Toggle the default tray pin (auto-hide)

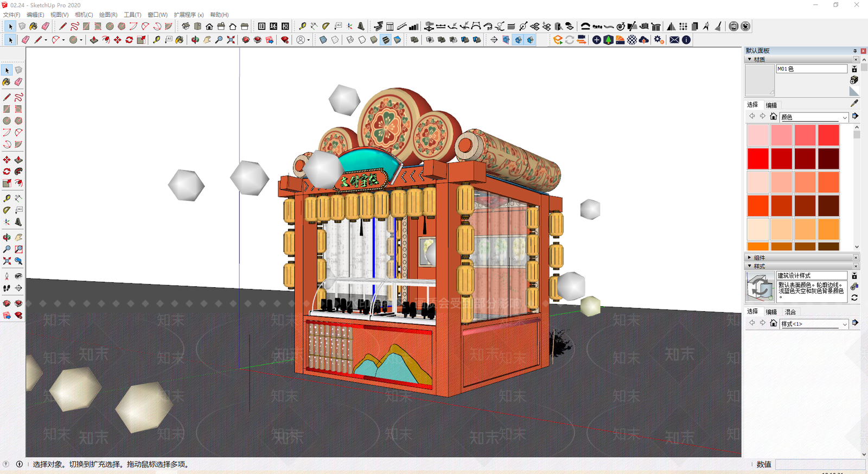click(855, 50)
